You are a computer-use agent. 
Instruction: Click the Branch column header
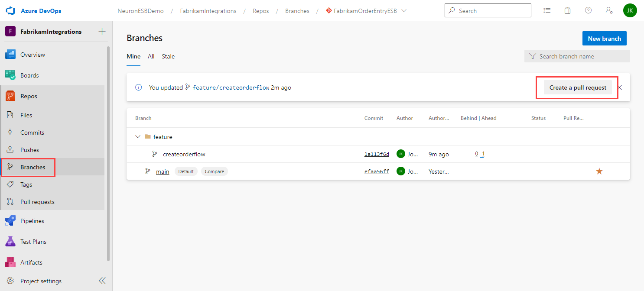(x=143, y=118)
